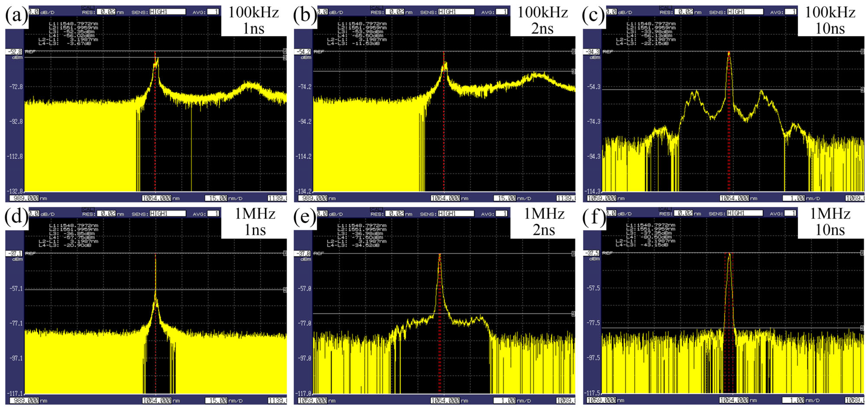This screenshot has height=409, width=868.
Task: Click the -37.5 REF level box in panel (f)
Action: tap(592, 253)
